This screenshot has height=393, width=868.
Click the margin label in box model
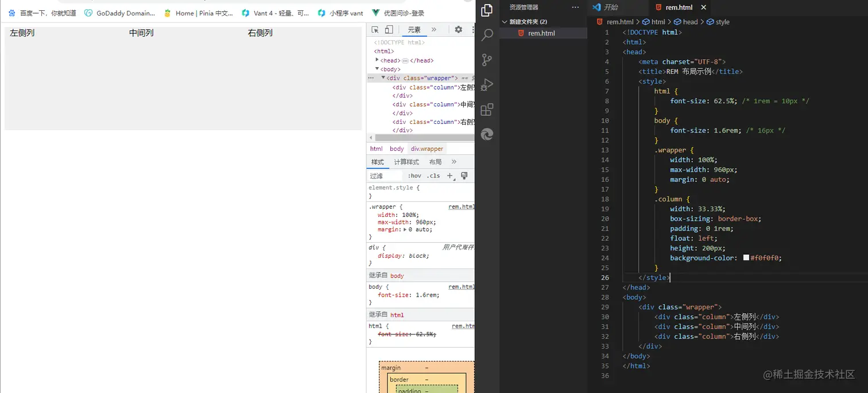point(391,368)
